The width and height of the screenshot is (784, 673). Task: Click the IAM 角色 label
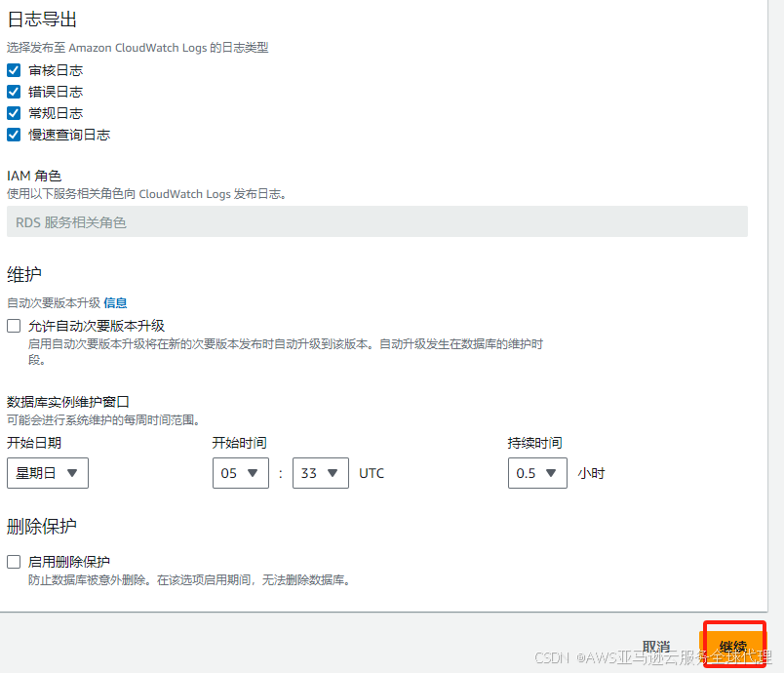point(34,176)
